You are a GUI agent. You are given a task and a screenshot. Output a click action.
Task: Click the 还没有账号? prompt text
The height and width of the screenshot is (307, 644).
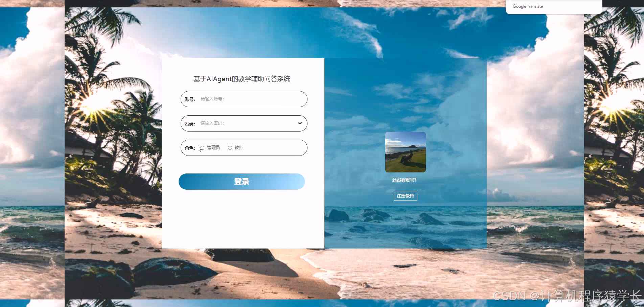click(405, 180)
